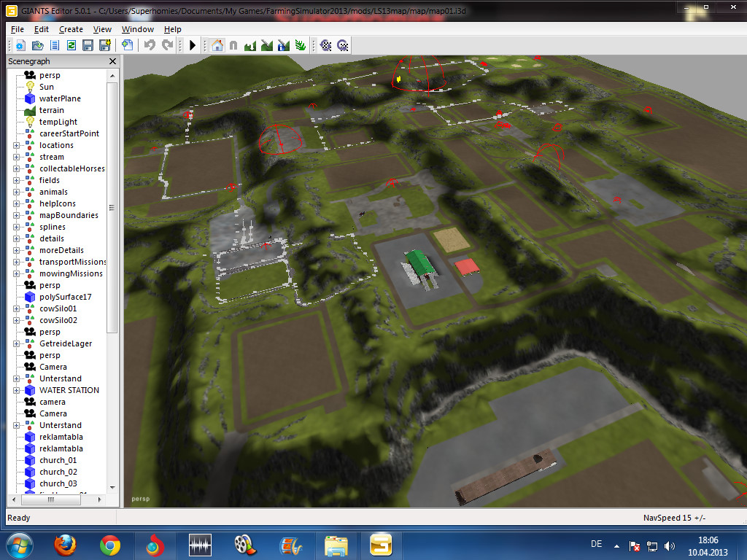Image resolution: width=747 pixels, height=560 pixels.
Task: Click second checkered sphere toolbar icon
Action: click(x=343, y=46)
